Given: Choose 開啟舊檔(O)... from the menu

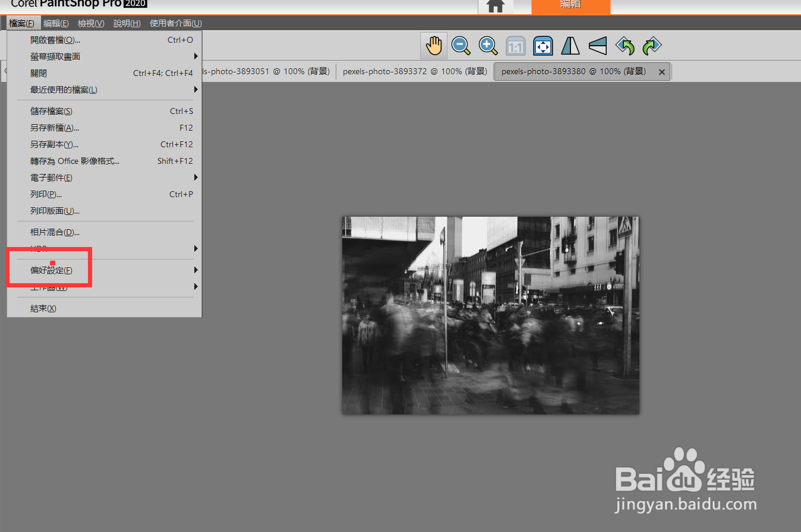Looking at the screenshot, I should pos(105,40).
